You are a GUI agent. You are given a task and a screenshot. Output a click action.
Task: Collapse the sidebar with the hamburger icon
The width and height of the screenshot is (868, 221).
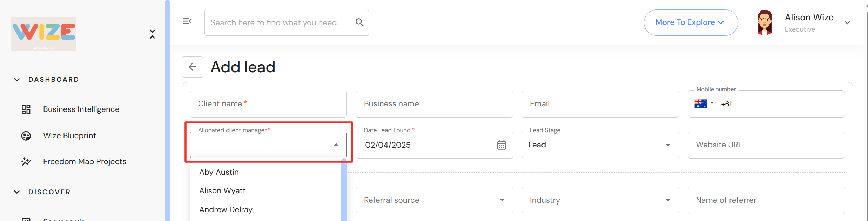[187, 21]
